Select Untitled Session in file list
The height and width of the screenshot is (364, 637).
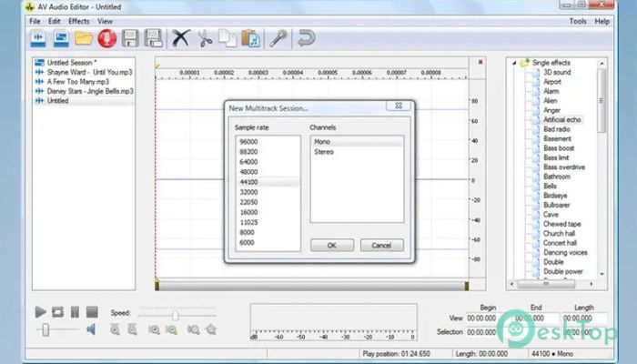tap(72, 63)
